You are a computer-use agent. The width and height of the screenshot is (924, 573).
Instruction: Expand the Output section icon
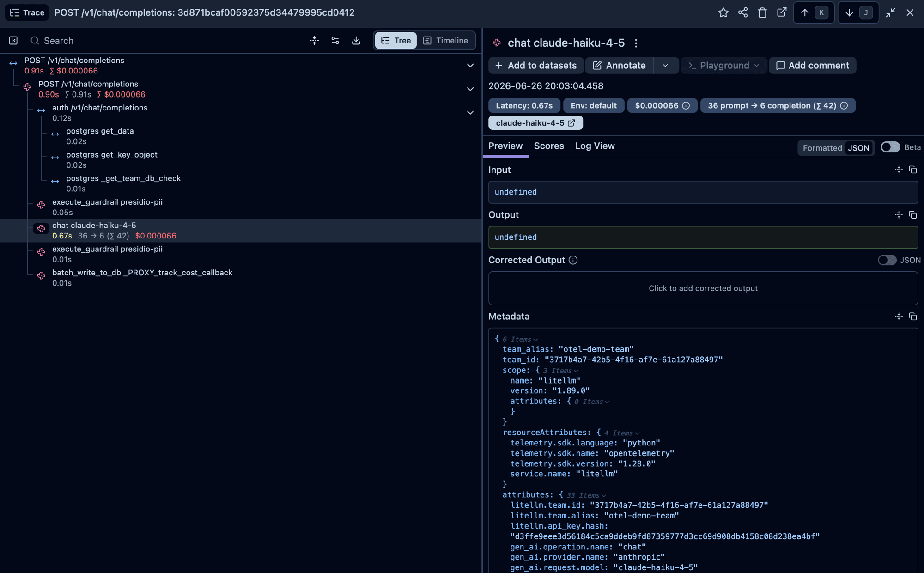[x=899, y=215]
